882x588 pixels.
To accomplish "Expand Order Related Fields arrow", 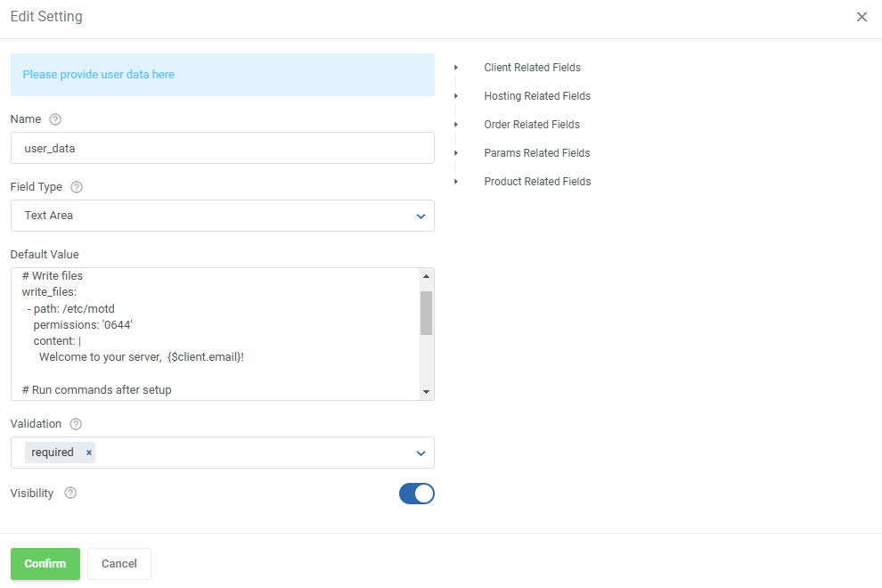I will 456,125.
